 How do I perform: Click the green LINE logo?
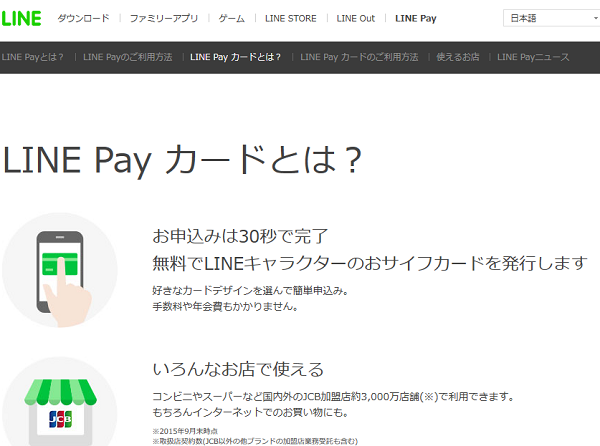(21, 18)
